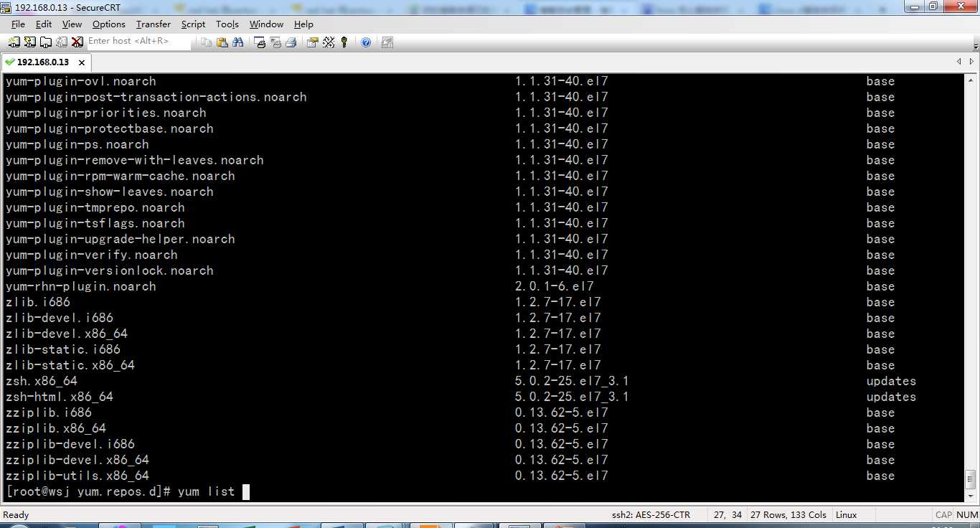This screenshot has width=980, height=528.
Task: Open the Help menu
Action: [303, 24]
